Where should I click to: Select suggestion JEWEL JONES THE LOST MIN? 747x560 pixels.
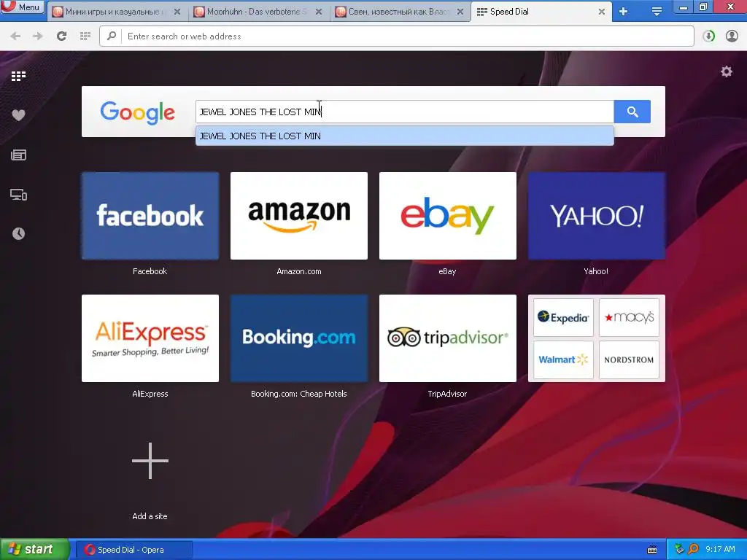click(x=404, y=136)
